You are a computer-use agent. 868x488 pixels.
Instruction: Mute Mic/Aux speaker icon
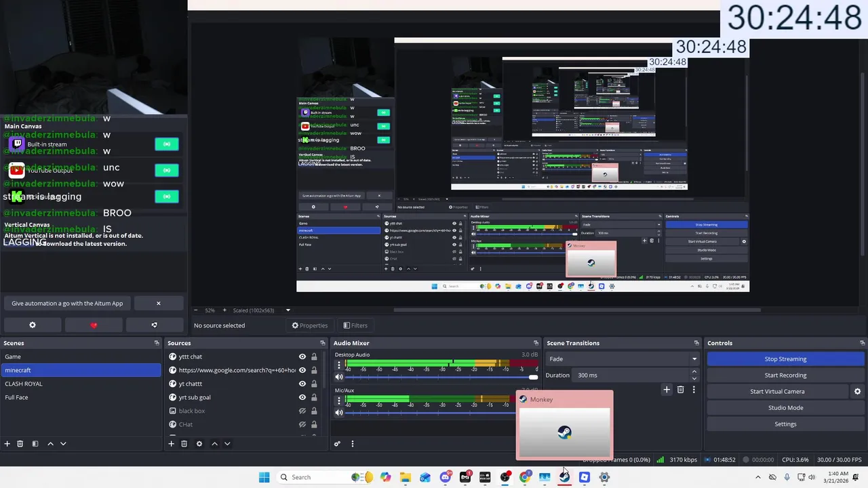[339, 413]
